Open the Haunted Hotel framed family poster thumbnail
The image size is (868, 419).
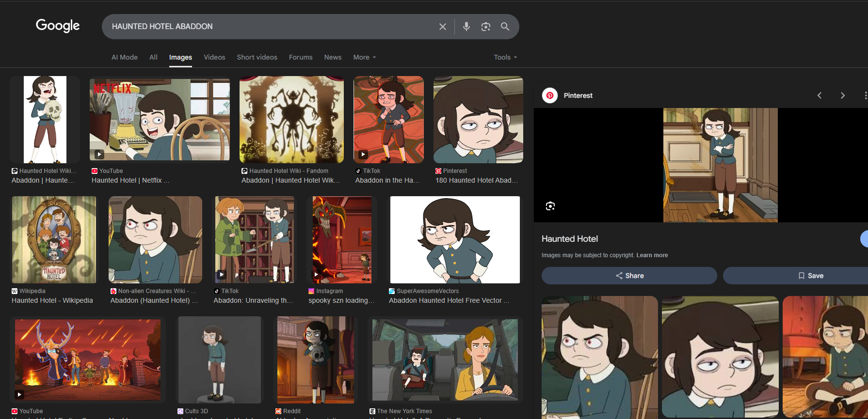[x=54, y=240]
